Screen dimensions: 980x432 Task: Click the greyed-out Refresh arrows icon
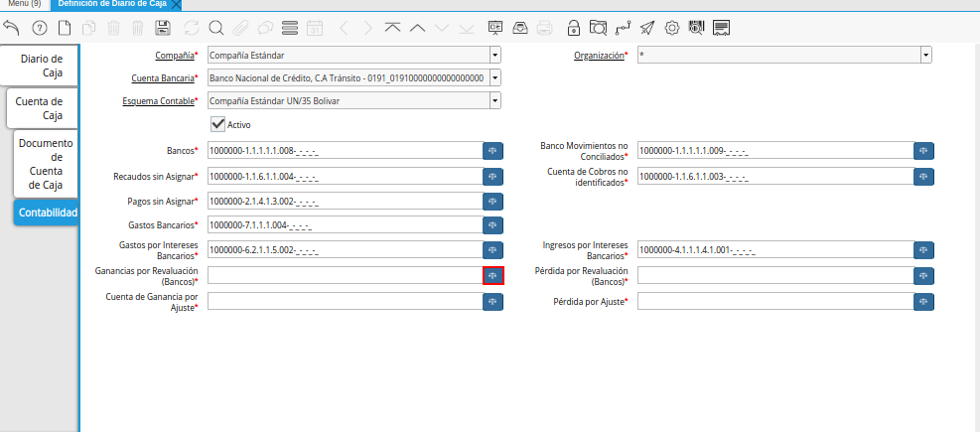(191, 28)
